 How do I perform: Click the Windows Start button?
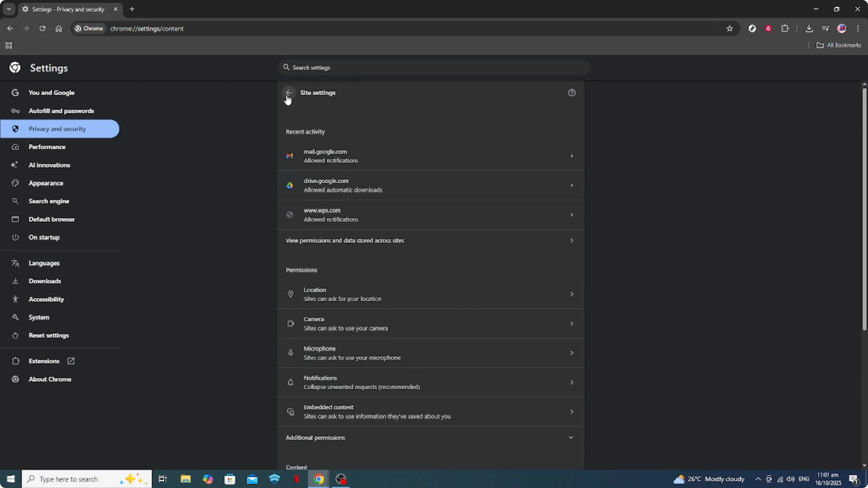(10, 479)
